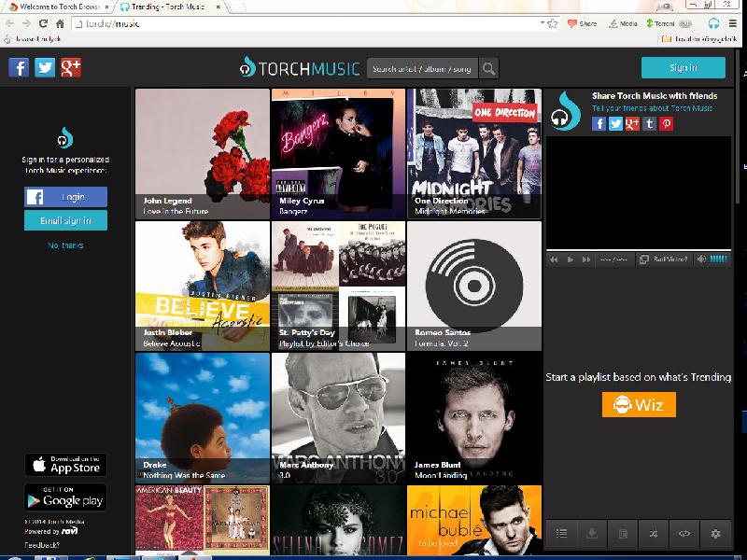Dismiss sign-in with No, thanks
This screenshot has width=747, height=560.
point(65,245)
